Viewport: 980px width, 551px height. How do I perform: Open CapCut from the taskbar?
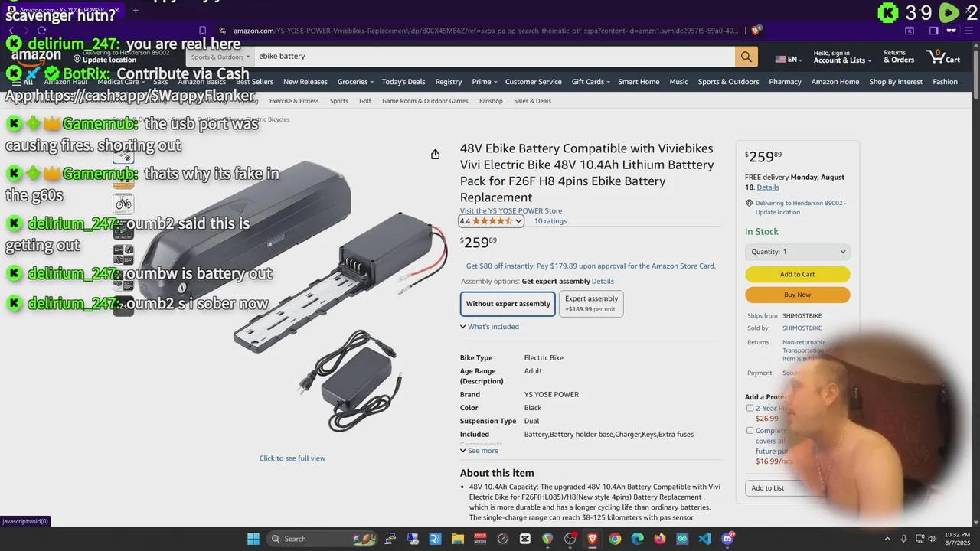point(525,539)
